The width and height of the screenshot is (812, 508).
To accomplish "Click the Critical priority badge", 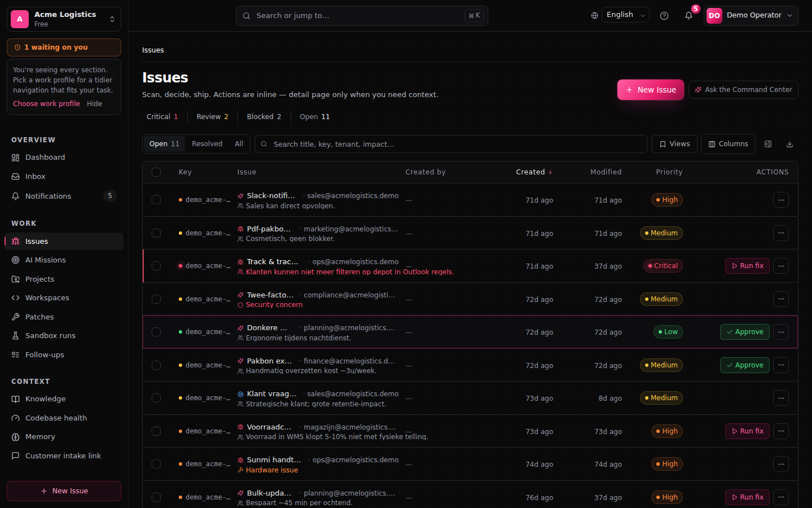I will (x=663, y=266).
